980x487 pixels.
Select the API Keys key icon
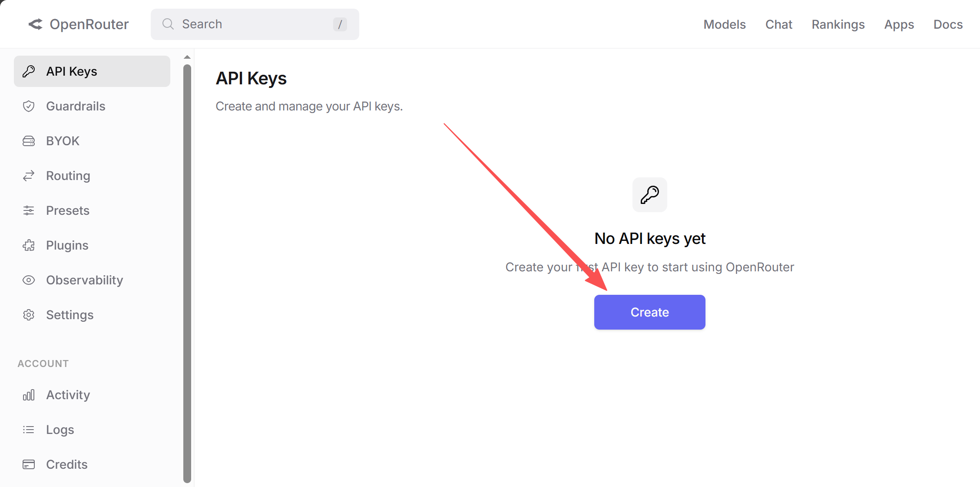[29, 71]
